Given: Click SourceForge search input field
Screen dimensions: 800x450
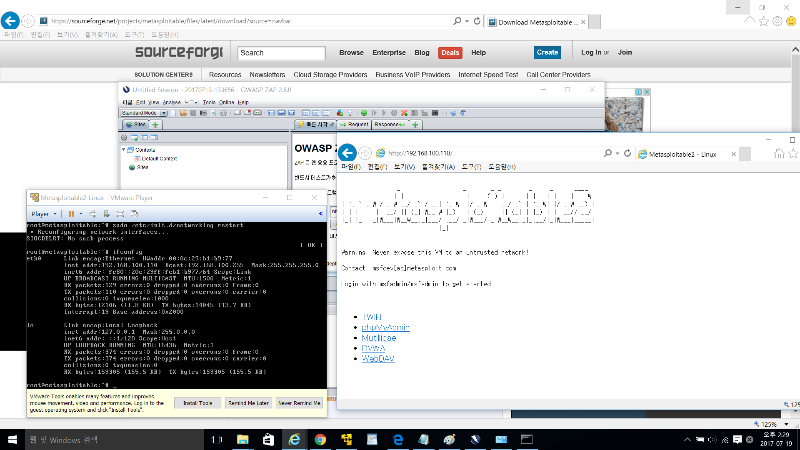Looking at the screenshot, I should pyautogui.click(x=281, y=53).
